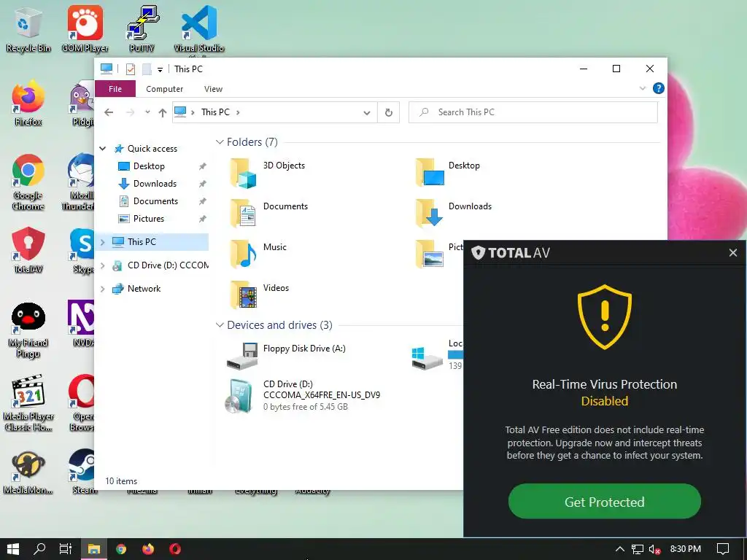Open the Downloads folder in Folders section
The image size is (747, 560).
[453, 214]
